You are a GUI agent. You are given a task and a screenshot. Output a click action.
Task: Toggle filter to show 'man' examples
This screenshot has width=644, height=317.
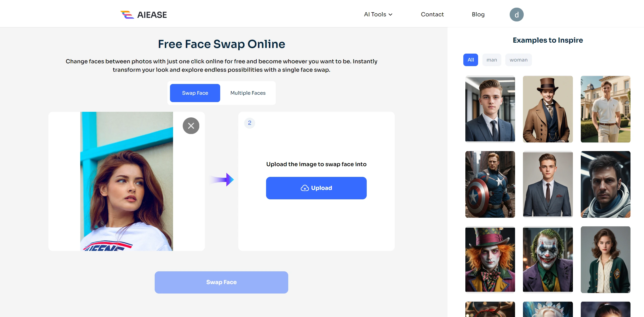(492, 60)
